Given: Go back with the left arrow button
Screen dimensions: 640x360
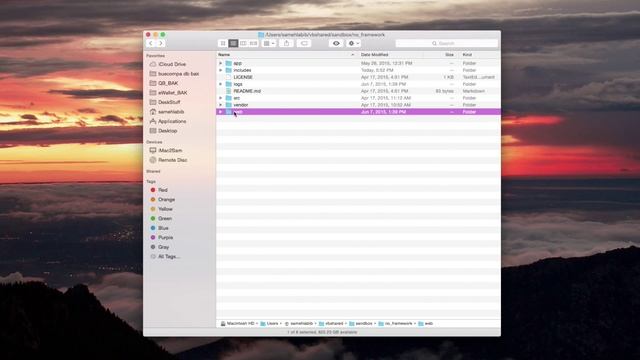Looking at the screenshot, I should (151, 43).
